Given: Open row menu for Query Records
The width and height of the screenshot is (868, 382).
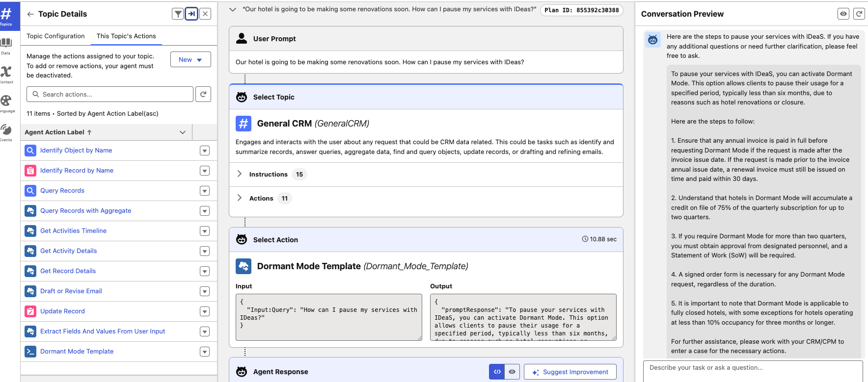Looking at the screenshot, I should click(205, 191).
